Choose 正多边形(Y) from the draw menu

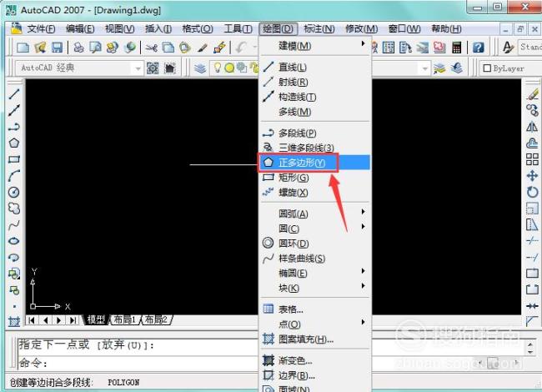(x=315, y=163)
